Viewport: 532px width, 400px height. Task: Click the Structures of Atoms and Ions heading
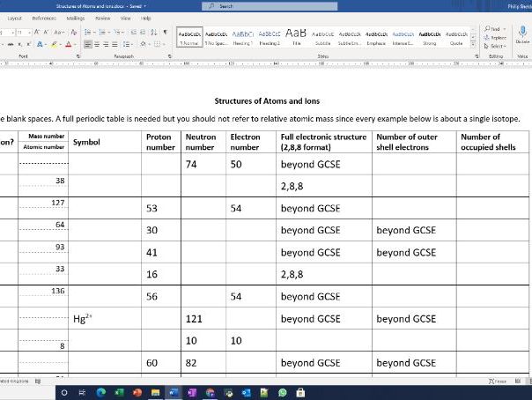click(267, 101)
